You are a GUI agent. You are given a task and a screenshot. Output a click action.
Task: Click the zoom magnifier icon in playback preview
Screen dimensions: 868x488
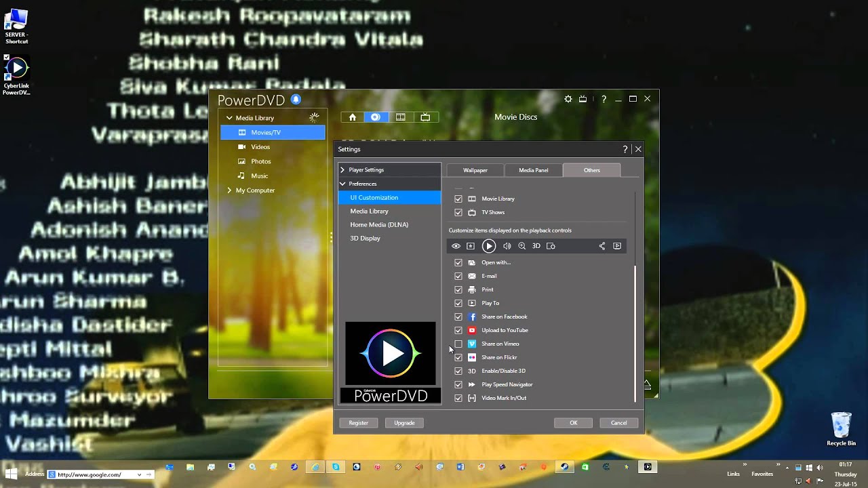click(x=522, y=246)
